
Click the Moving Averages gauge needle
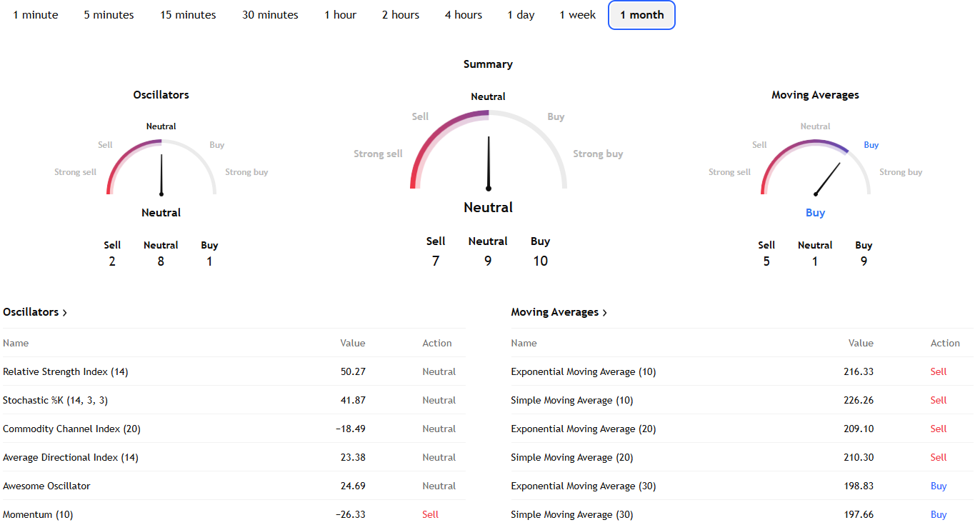tap(829, 177)
